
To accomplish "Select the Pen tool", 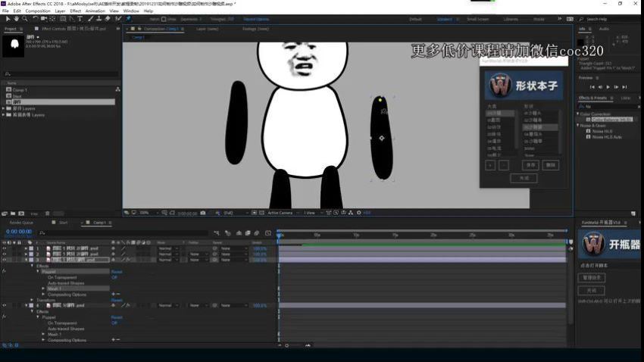I will pos(72,19).
